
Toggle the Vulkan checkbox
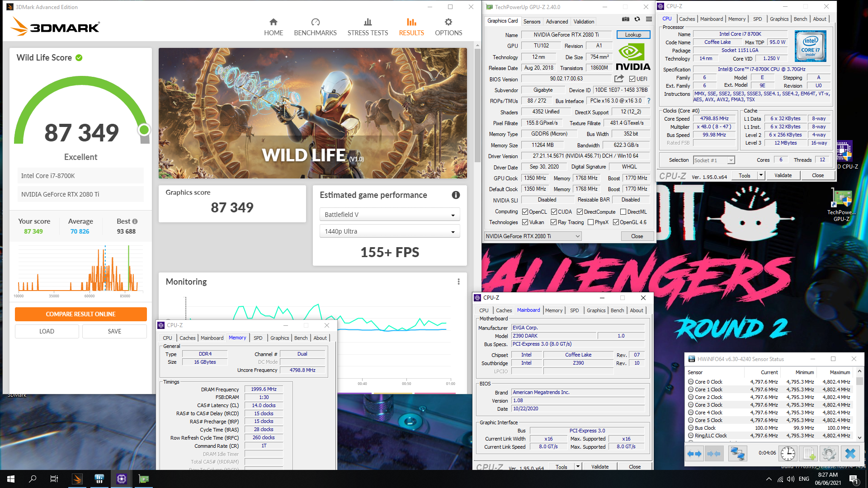point(525,222)
